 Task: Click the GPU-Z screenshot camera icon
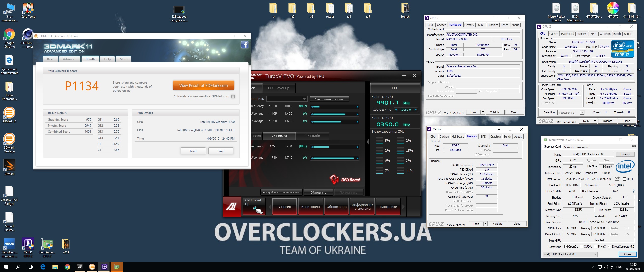point(634,146)
